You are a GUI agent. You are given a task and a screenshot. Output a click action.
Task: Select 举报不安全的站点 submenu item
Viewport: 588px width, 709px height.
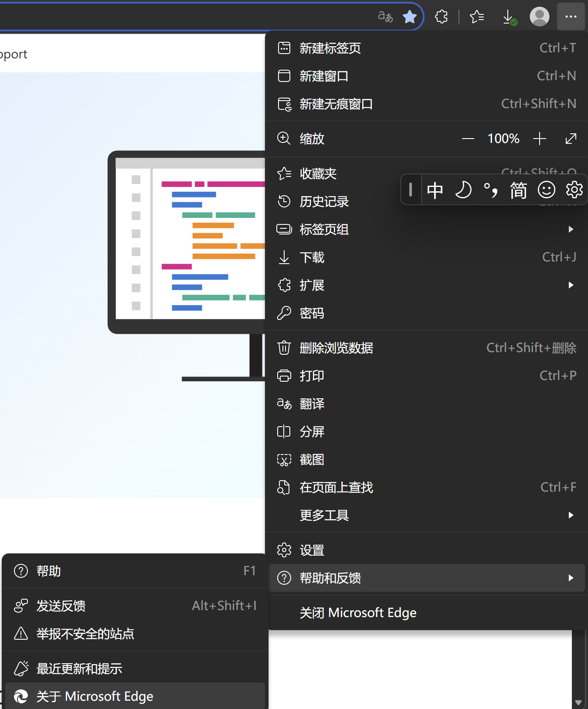point(135,634)
